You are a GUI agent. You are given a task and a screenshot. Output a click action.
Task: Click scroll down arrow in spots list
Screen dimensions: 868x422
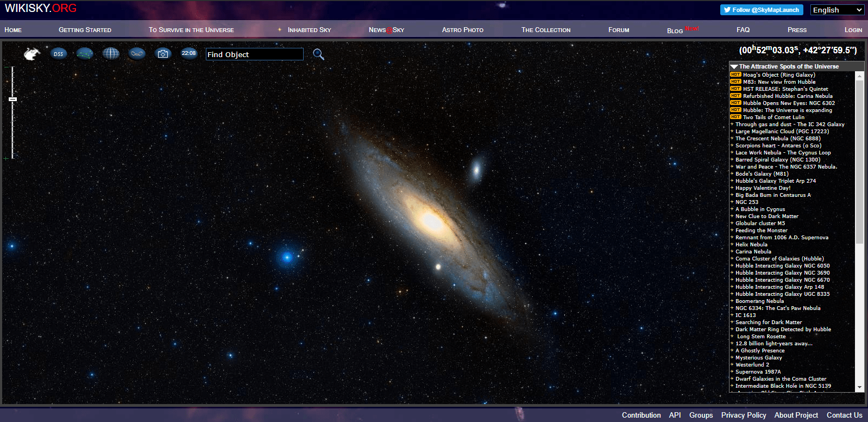point(859,387)
